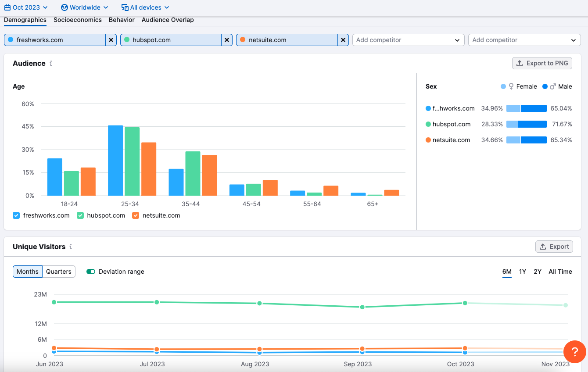Click the green hubspot.com 35-44 age bar
This screenshot has height=372, width=588.
193,174
